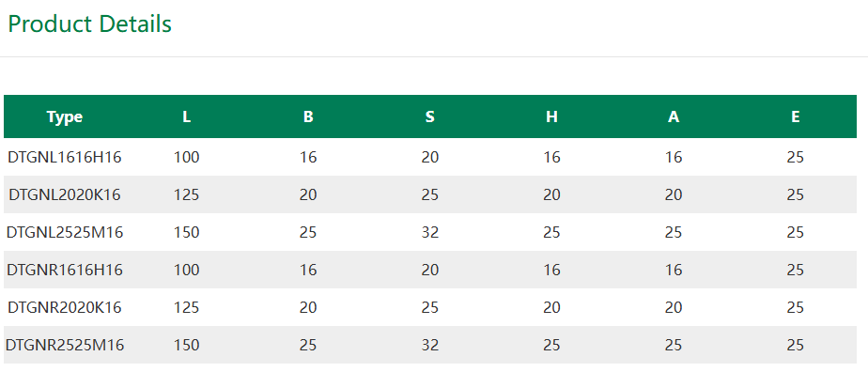
Task: Click A value 16 for DTGNR1616H16
Action: 674,271
